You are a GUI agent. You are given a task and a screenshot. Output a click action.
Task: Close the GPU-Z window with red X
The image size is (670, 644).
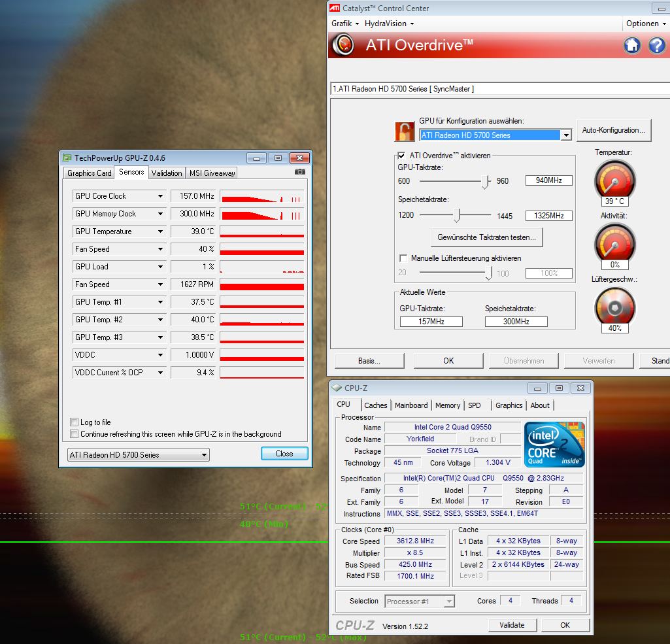299,158
